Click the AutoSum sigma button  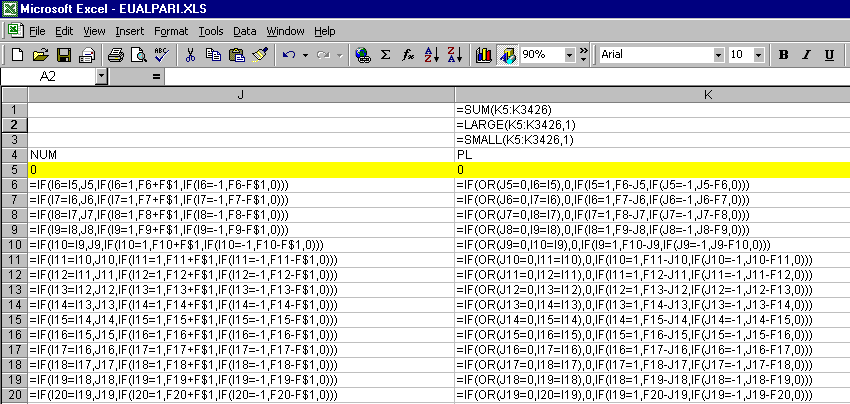click(x=385, y=54)
